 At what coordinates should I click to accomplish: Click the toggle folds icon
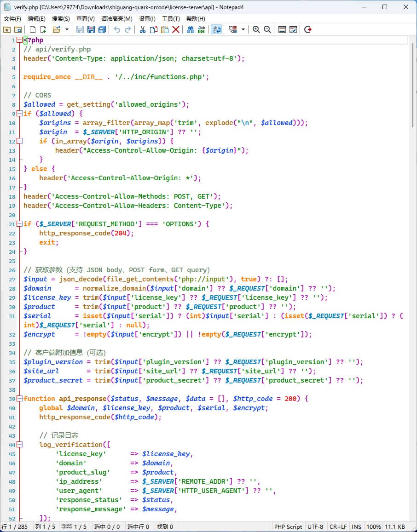tap(233, 29)
